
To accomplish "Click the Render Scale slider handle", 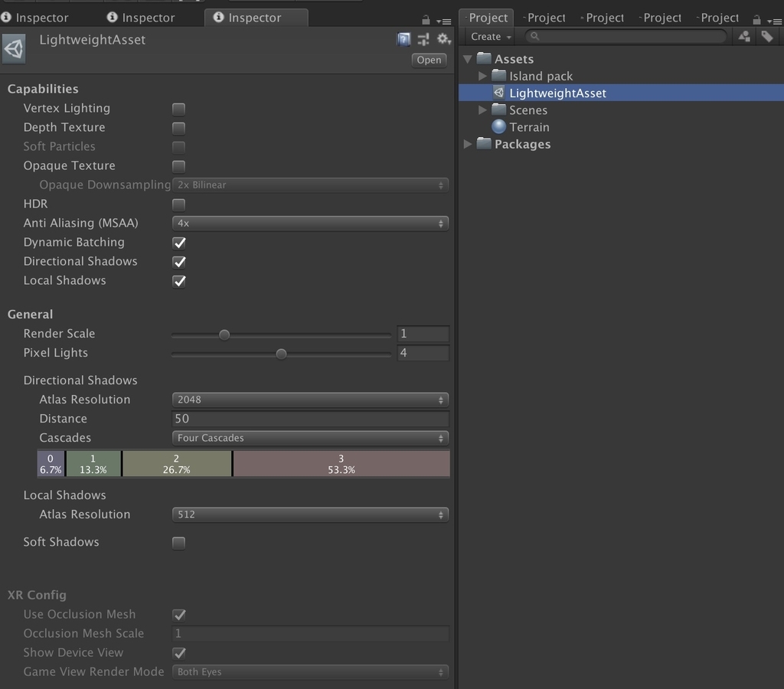I will point(224,334).
